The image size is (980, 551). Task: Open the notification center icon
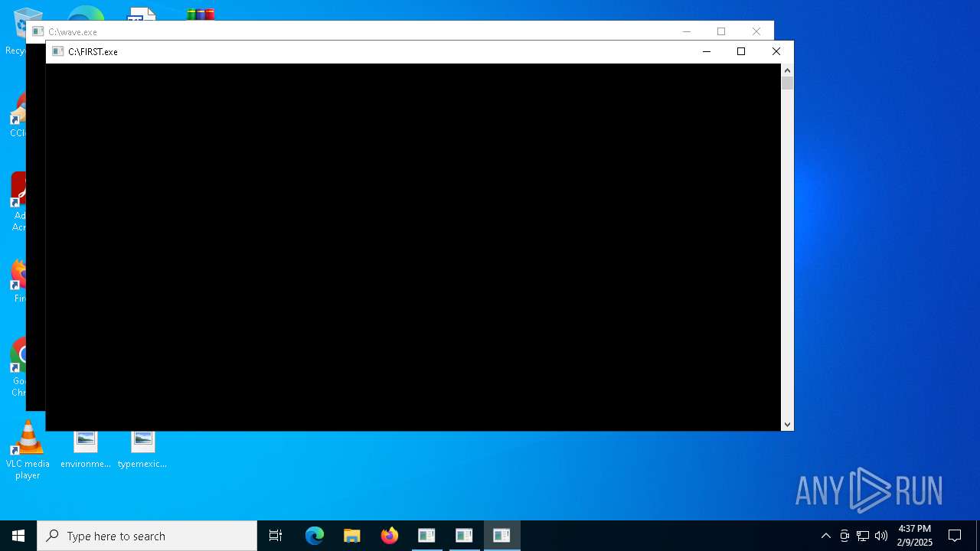coord(955,536)
